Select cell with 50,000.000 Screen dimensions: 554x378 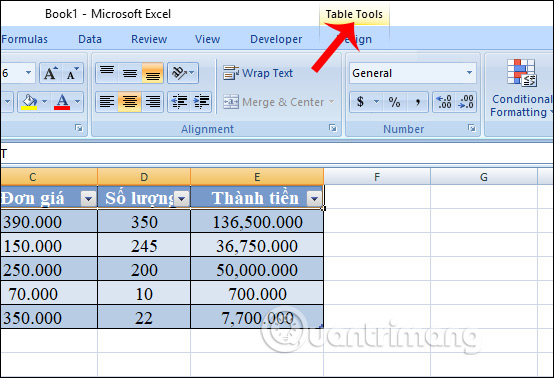coord(257,270)
